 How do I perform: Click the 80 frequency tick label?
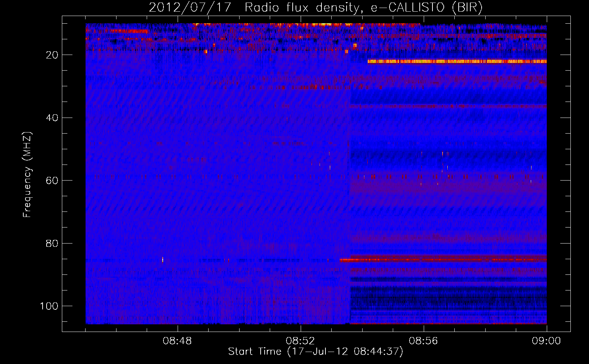coord(52,243)
